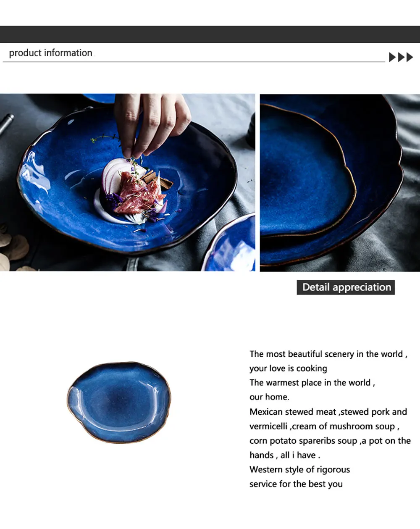Click the dark header bar at top
Image resolution: width=420 pixels, height=529 pixels.
(210, 34)
